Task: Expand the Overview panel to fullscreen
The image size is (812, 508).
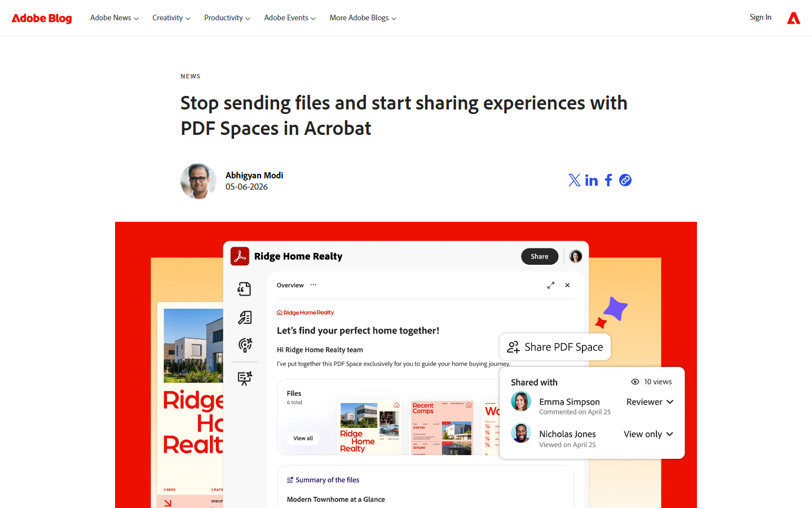Action: [551, 285]
